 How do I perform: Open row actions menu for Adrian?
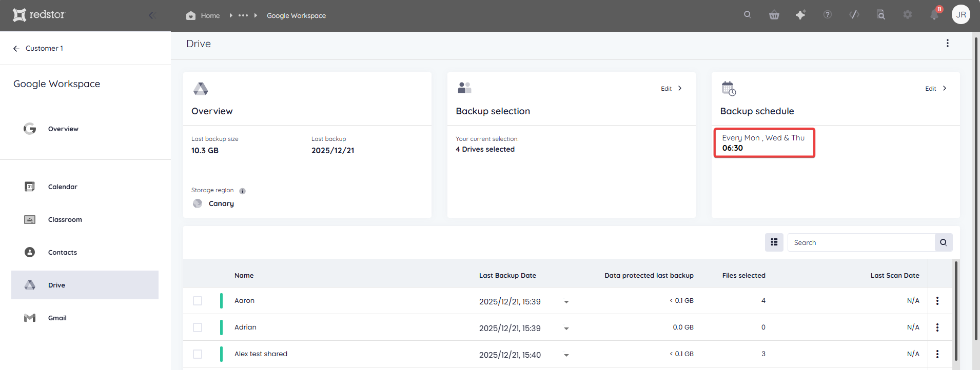[x=937, y=327]
